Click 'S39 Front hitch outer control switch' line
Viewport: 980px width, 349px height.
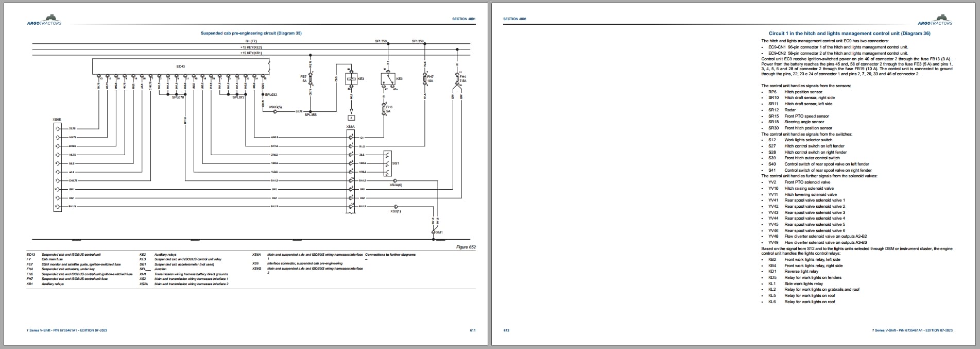[x=804, y=158]
